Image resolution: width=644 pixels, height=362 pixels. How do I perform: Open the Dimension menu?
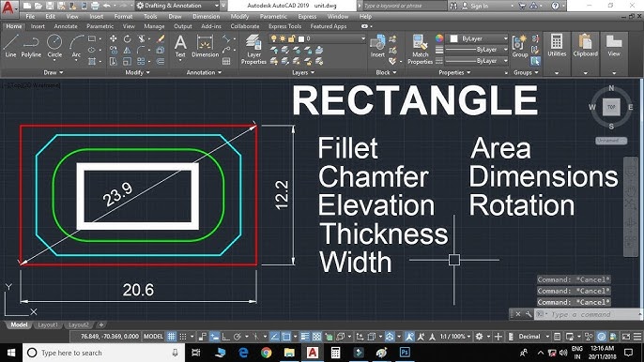pyautogui.click(x=207, y=17)
